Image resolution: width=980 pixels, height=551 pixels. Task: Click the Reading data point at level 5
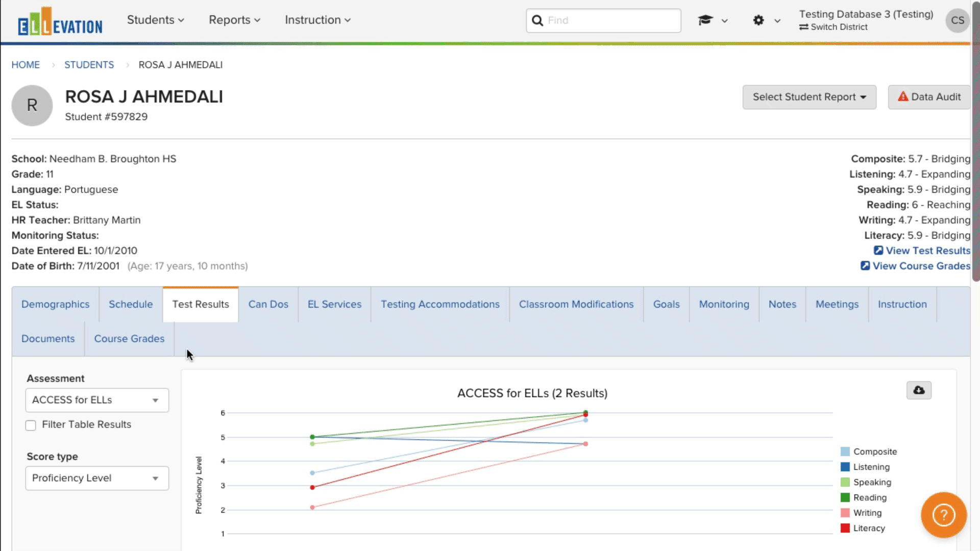pyautogui.click(x=312, y=437)
